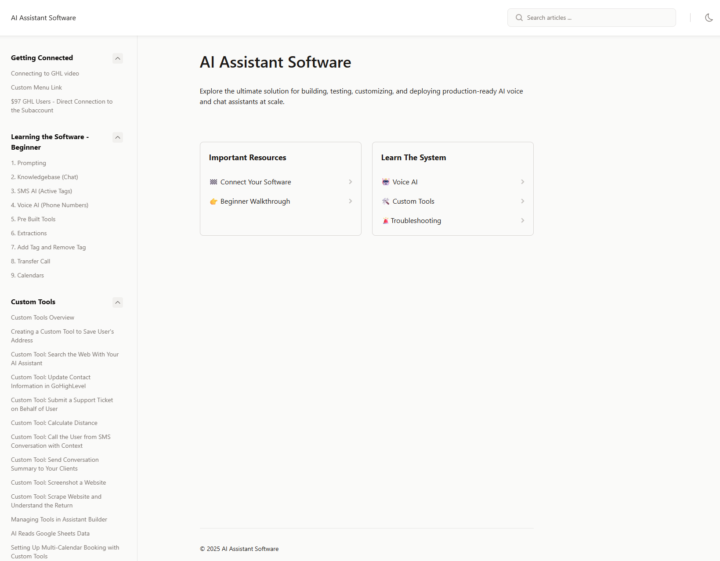Collapse the Custom Tools sidebar section

point(118,302)
